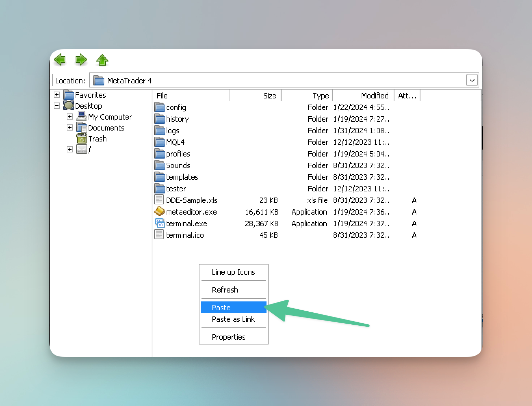Sort by the Modified column header
Screen dimensions: 532x406
coord(363,96)
